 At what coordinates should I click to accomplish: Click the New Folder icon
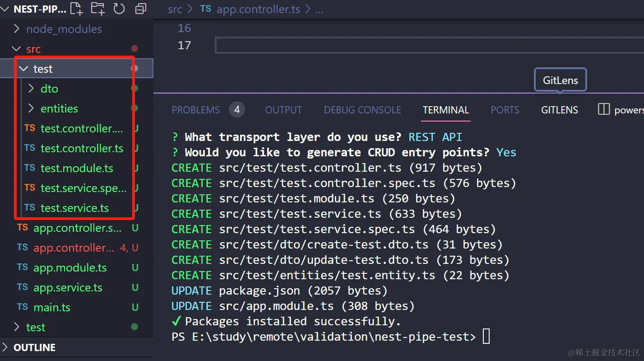pos(97,9)
